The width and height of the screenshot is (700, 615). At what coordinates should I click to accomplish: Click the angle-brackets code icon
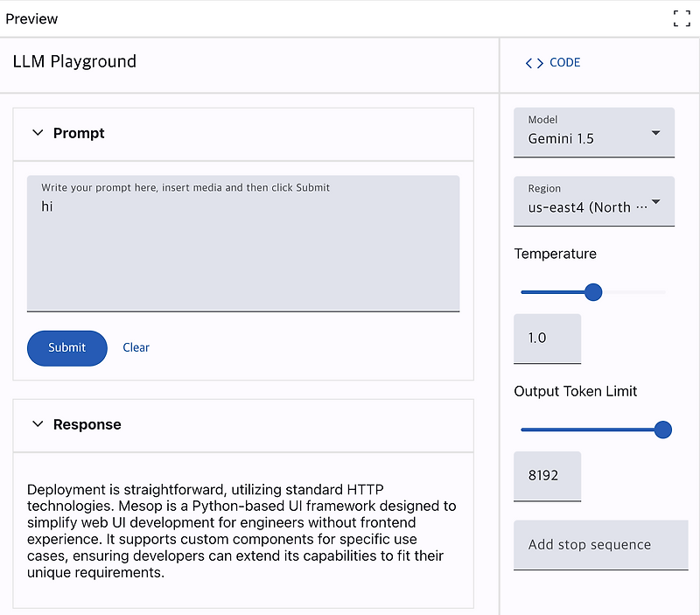(534, 63)
